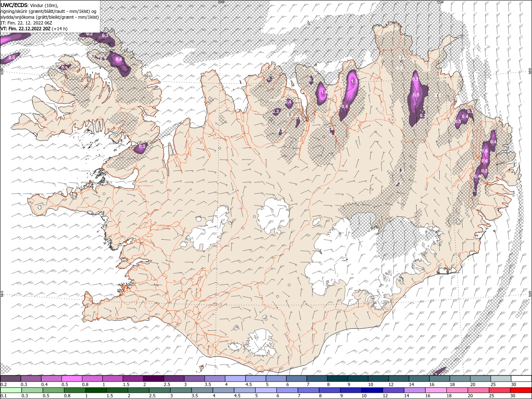Image resolution: width=532 pixels, height=399 pixels.
Task: Pick the dark purple 2 swatch in the snow legend
Action: pos(153,379)
